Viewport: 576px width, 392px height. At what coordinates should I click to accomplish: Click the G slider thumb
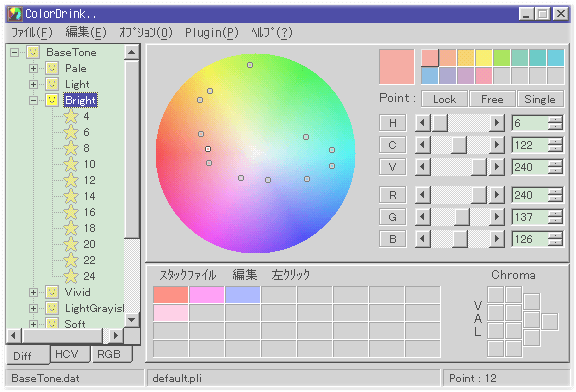[x=462, y=217]
